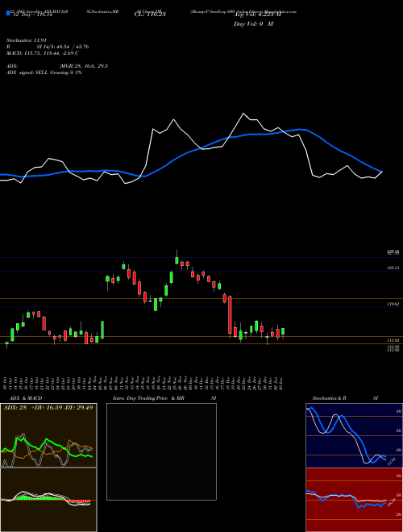Viewport: 403px width, 532px height.
Task: Click the highest green candlestick with long upper wick
Action: (x=177, y=259)
